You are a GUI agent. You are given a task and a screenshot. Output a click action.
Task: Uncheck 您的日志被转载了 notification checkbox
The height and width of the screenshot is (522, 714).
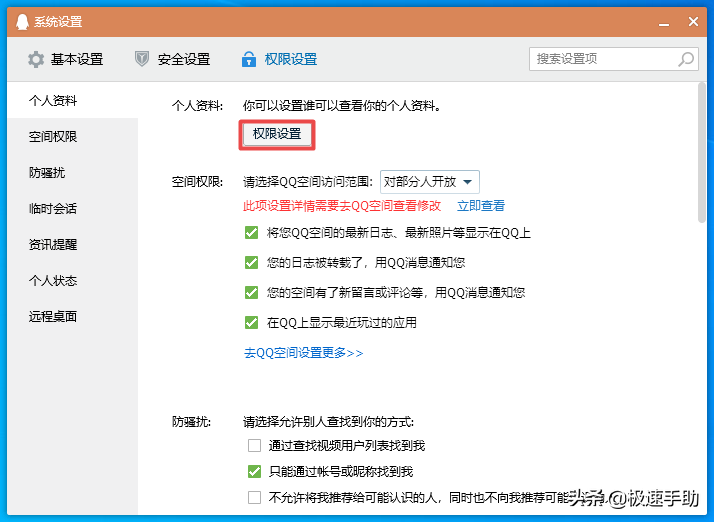251,262
